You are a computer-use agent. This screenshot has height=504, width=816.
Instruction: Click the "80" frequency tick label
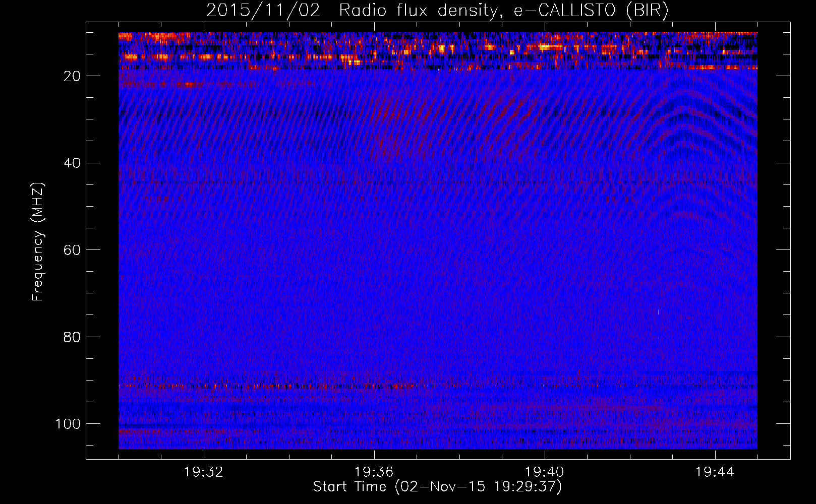pyautogui.click(x=72, y=337)
